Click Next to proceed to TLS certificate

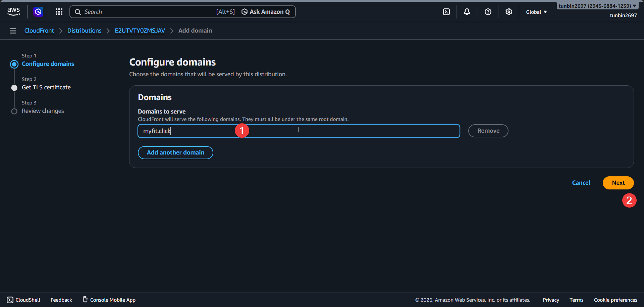click(x=618, y=183)
